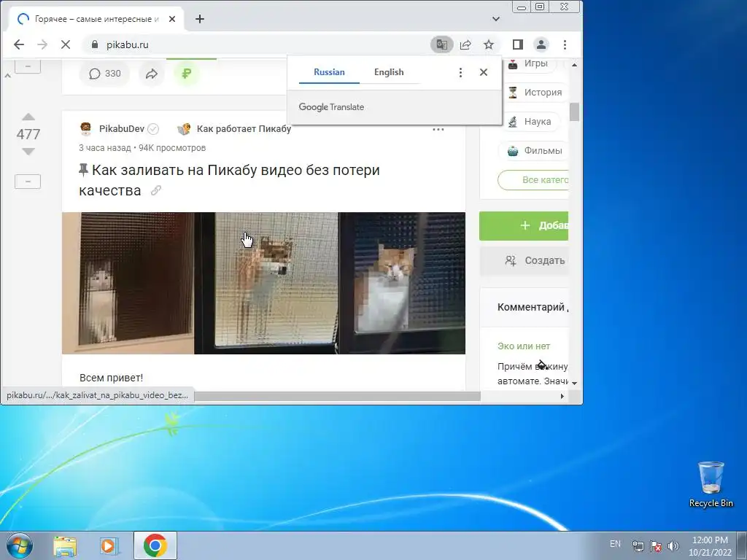Click the green ruble donate icon
Image resolution: width=747 pixels, height=560 pixels.
(186, 74)
